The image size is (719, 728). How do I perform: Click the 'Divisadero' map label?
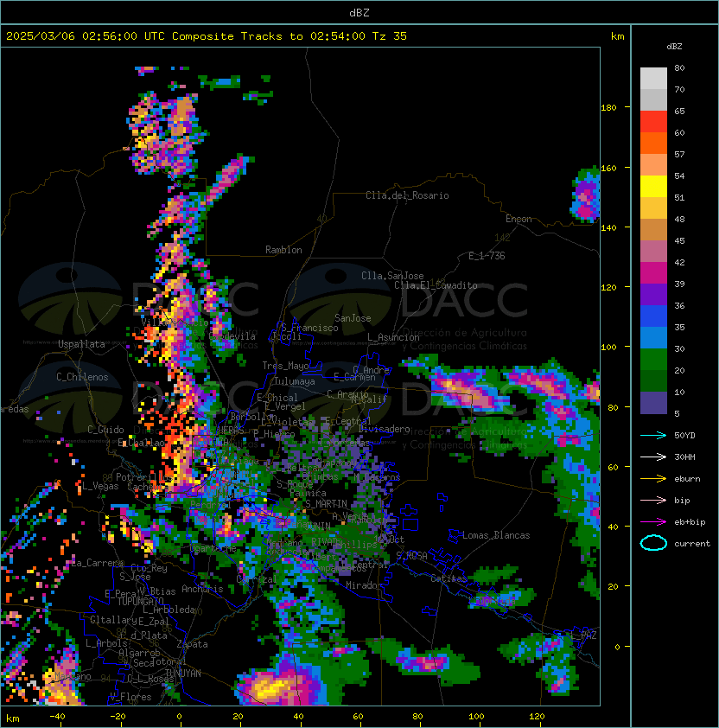click(385, 429)
